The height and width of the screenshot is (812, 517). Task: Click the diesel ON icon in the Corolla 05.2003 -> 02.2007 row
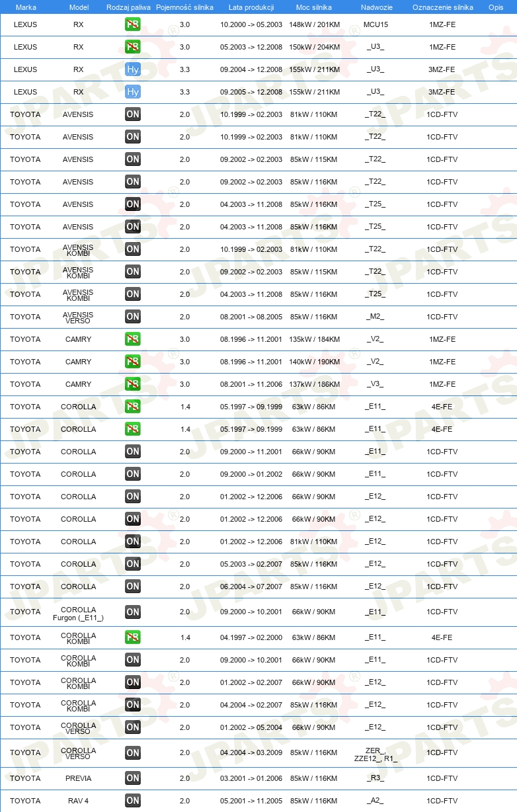click(133, 564)
